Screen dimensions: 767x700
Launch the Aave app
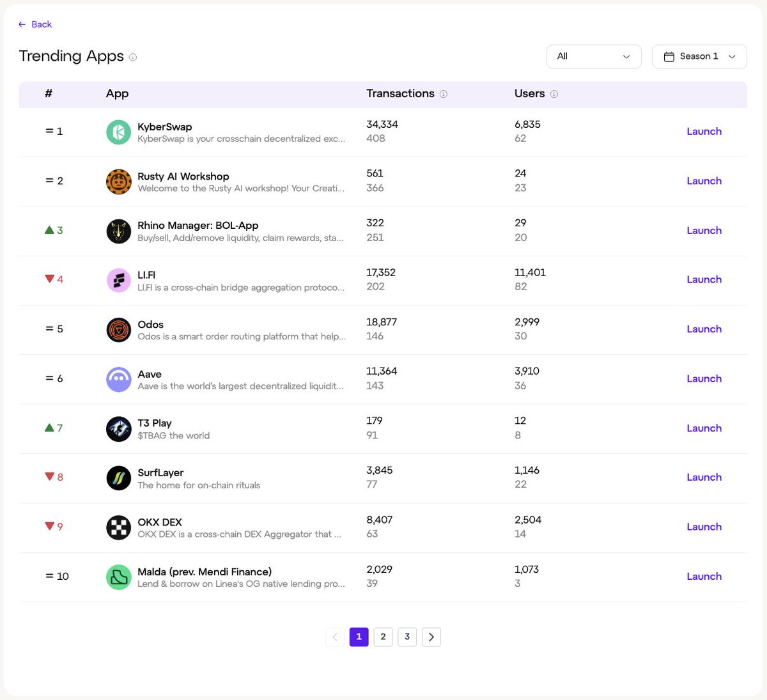pyautogui.click(x=704, y=378)
